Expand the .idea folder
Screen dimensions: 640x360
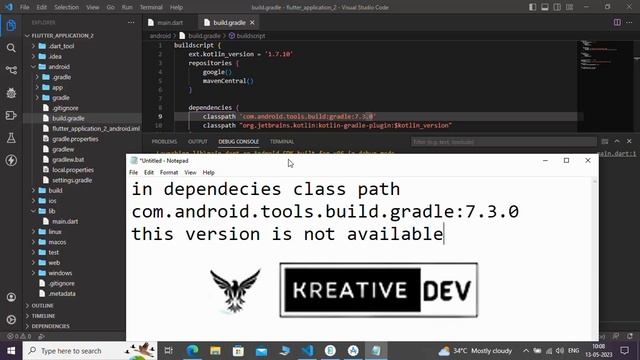click(x=55, y=56)
